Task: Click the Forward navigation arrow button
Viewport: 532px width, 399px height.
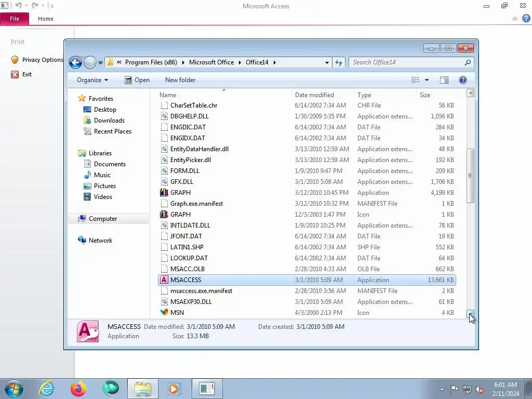Action: tap(90, 62)
